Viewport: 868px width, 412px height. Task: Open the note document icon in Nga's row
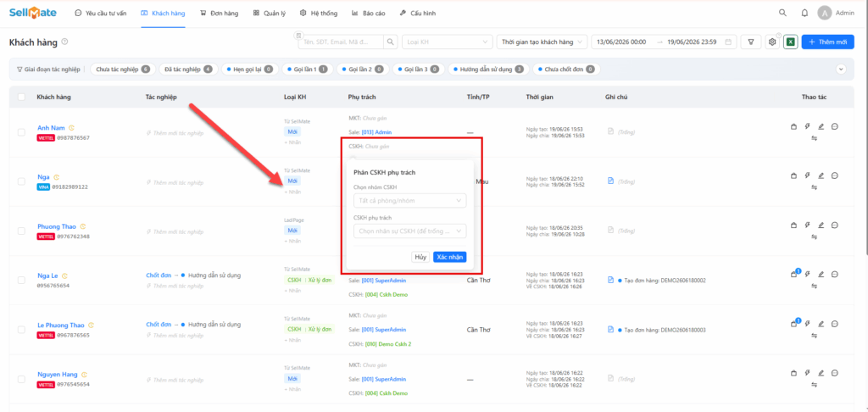coord(610,181)
